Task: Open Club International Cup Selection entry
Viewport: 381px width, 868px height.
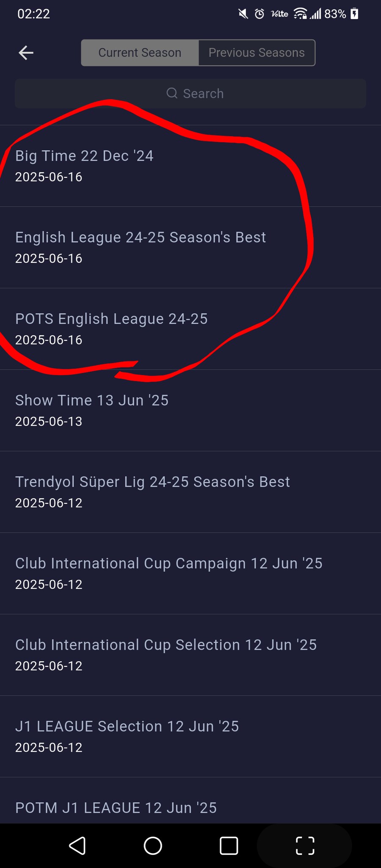Action: click(190, 655)
